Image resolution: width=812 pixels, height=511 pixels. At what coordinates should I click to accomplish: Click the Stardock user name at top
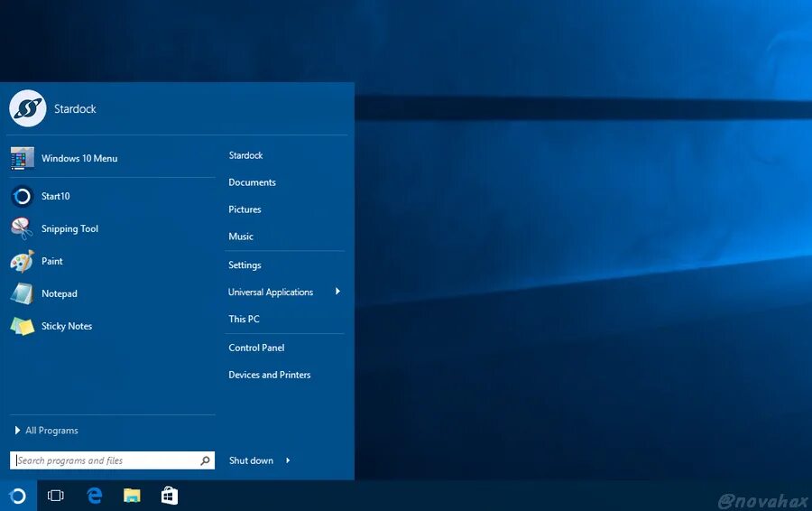tap(75, 109)
